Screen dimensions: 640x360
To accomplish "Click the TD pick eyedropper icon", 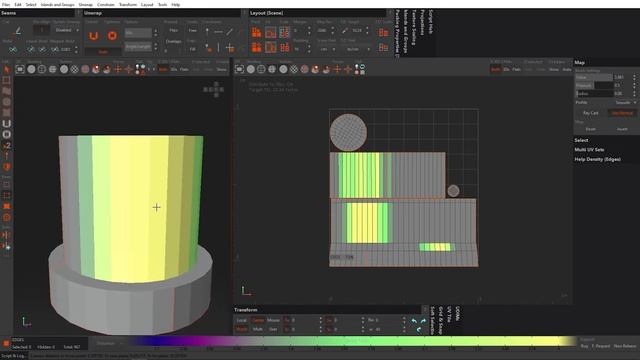I will (x=345, y=31).
